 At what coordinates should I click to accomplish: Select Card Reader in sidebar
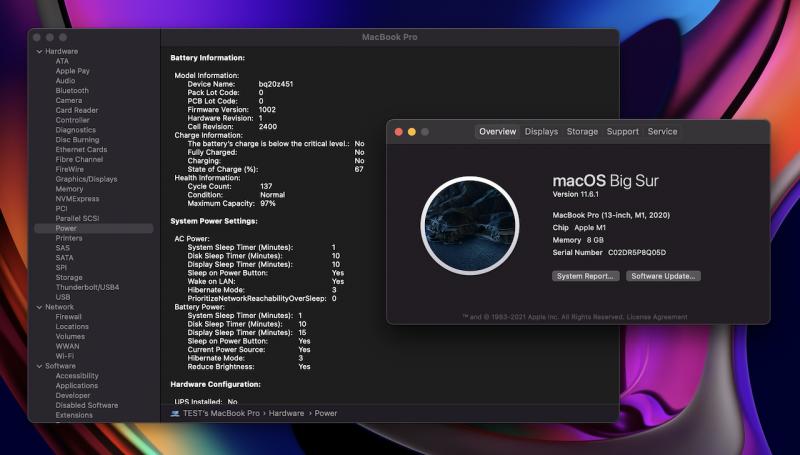[77, 110]
